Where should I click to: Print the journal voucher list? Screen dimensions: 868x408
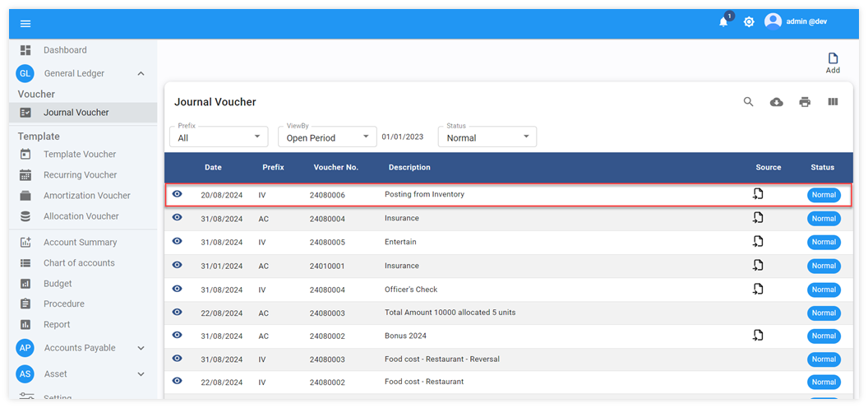point(805,102)
